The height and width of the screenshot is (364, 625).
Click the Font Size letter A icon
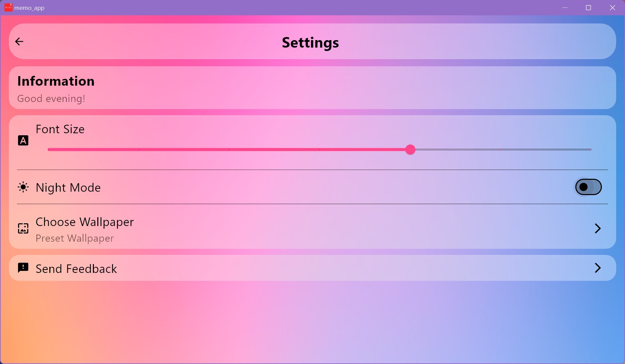point(23,140)
